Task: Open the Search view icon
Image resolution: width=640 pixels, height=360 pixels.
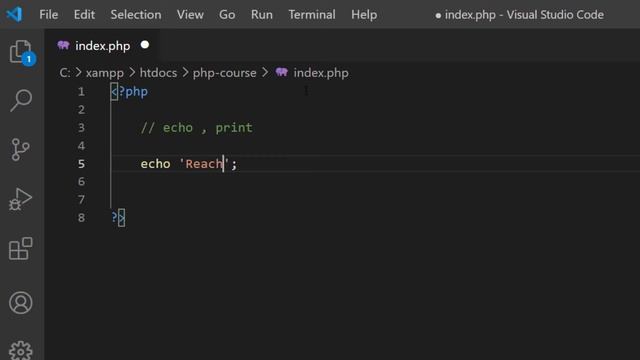Action: [21, 100]
